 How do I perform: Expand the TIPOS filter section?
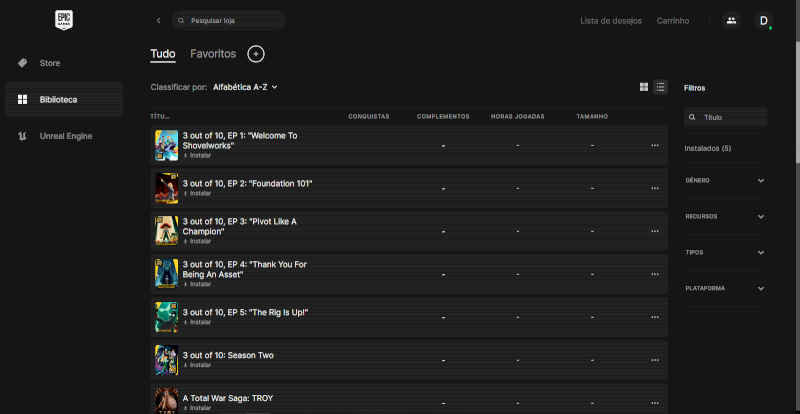tap(725, 252)
